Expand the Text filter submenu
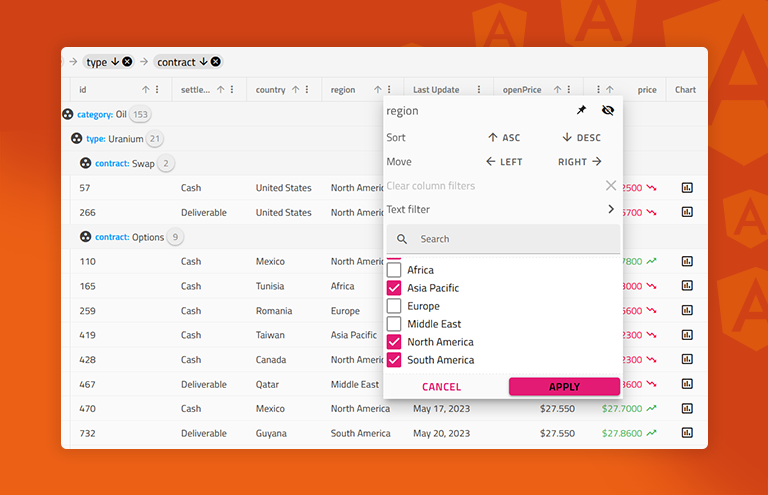Image resolution: width=768 pixels, height=495 pixels. (610, 210)
